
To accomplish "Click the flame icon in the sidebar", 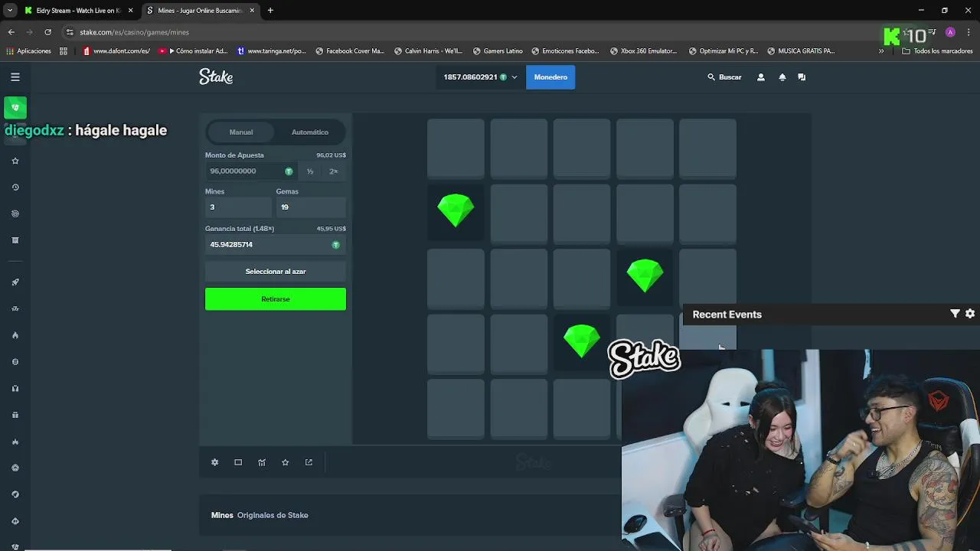I will (15, 335).
